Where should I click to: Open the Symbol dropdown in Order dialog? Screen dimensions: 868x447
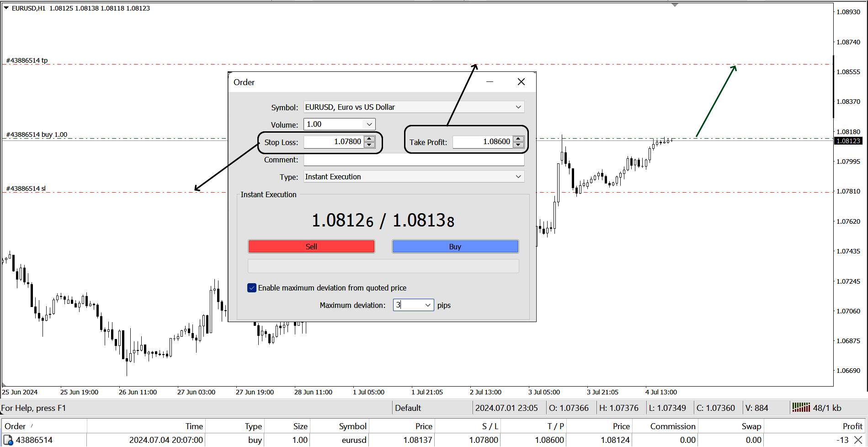pos(518,107)
